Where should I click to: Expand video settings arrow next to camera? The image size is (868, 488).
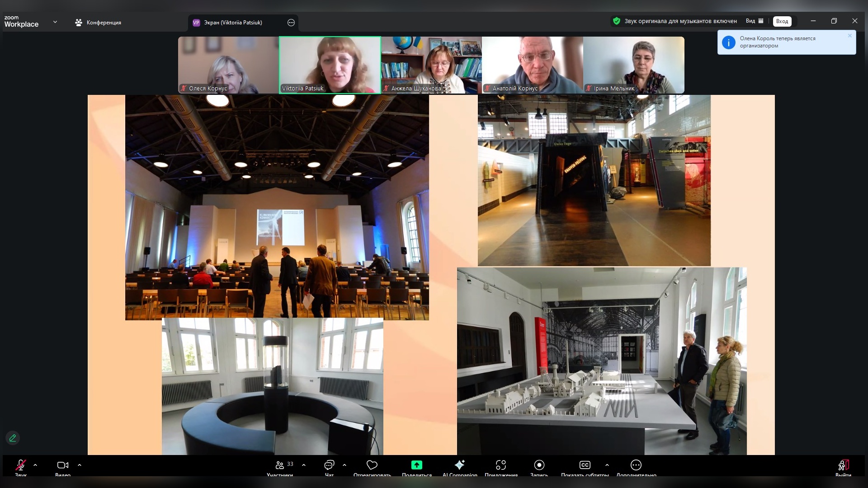(80, 465)
